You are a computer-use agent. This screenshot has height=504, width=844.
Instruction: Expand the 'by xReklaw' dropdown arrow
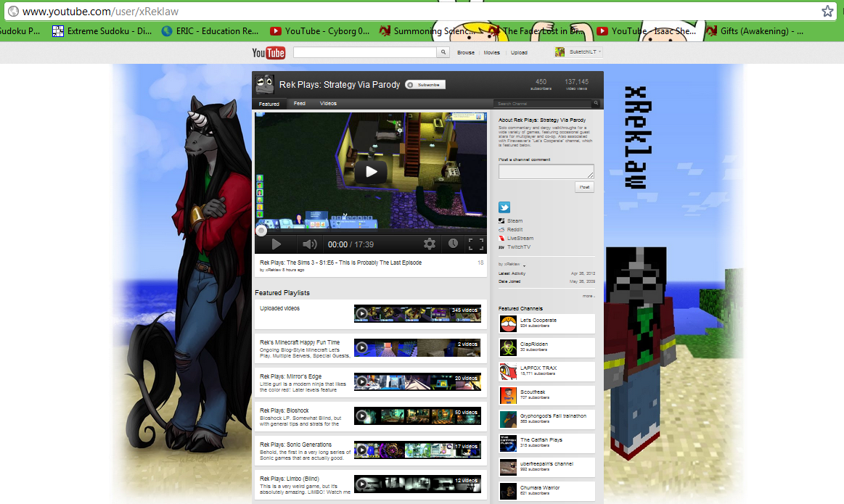[524, 265]
